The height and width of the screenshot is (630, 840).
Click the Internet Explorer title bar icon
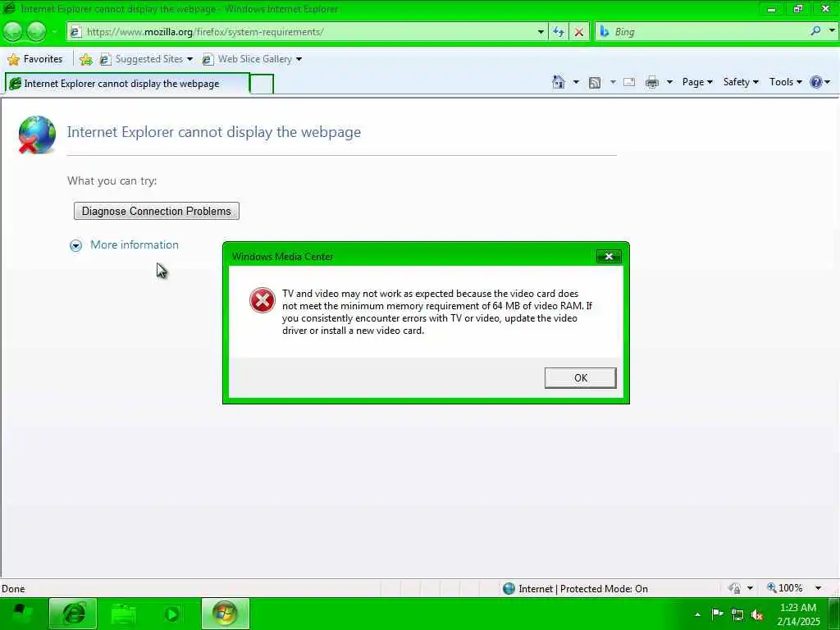coord(10,8)
